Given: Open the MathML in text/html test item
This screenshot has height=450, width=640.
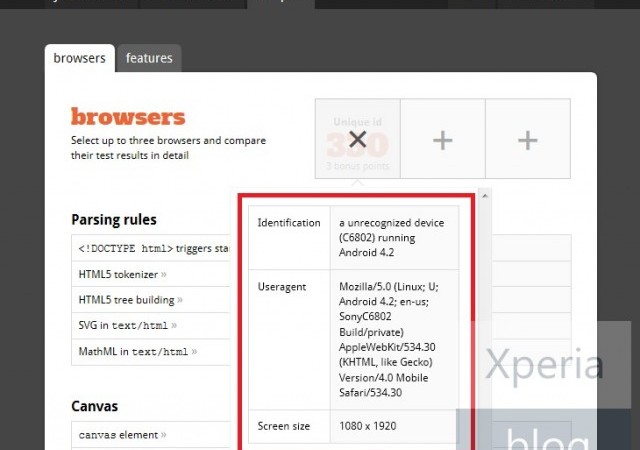Looking at the screenshot, I should pyautogui.click(x=134, y=351).
